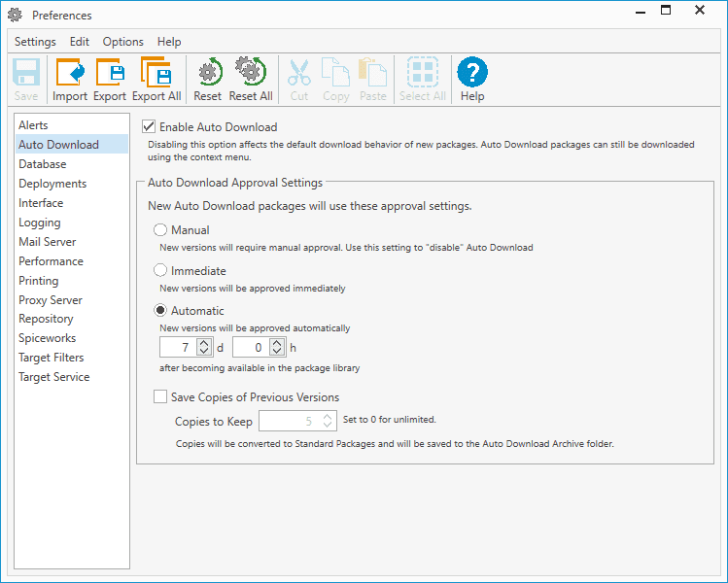The image size is (728, 583).
Task: Open Target Service preferences page
Action: (x=72, y=377)
